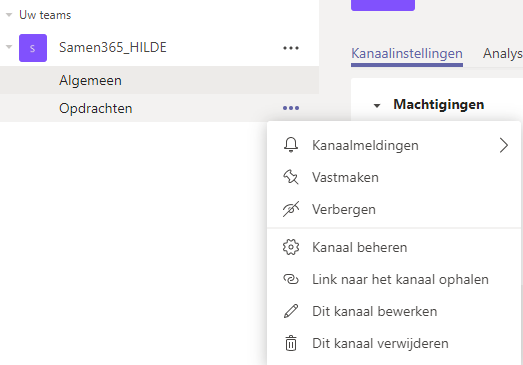Click the pencil icon for editing channel
The image size is (523, 365).
click(291, 311)
